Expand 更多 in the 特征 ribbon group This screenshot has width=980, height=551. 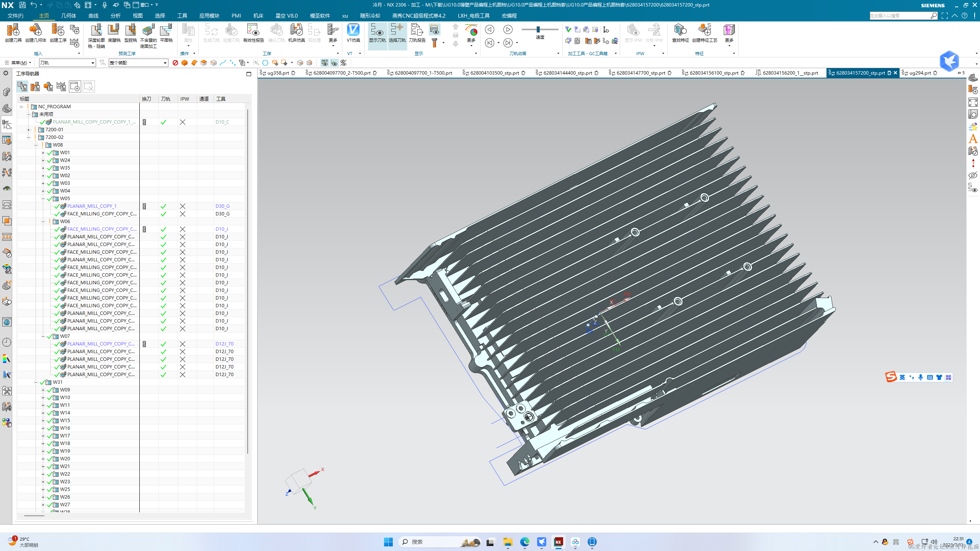click(x=729, y=35)
